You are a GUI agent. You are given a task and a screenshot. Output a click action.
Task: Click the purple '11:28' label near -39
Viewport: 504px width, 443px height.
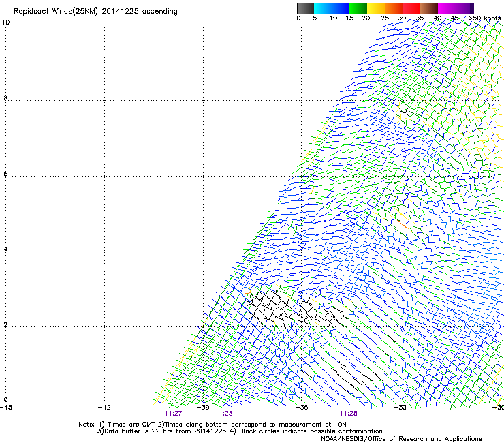223,414
